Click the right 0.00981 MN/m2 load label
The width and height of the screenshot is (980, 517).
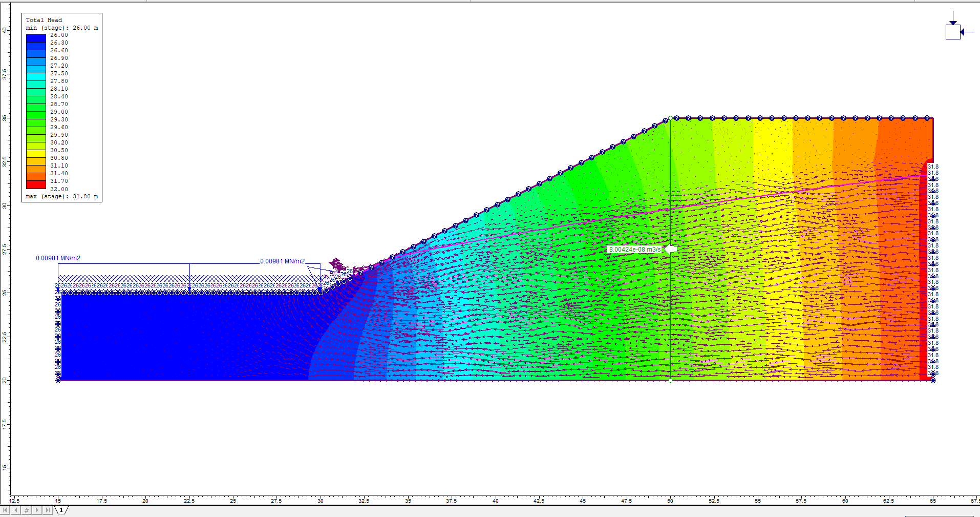click(x=282, y=261)
